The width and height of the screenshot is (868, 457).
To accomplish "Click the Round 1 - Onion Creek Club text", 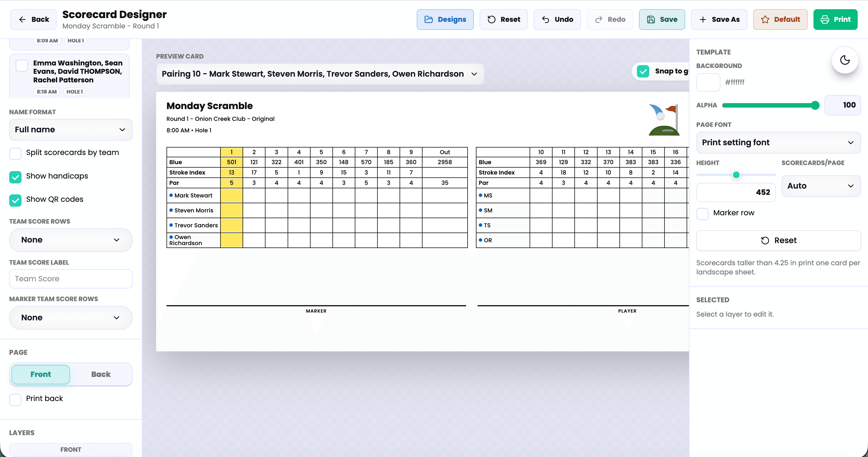I will (x=220, y=119).
